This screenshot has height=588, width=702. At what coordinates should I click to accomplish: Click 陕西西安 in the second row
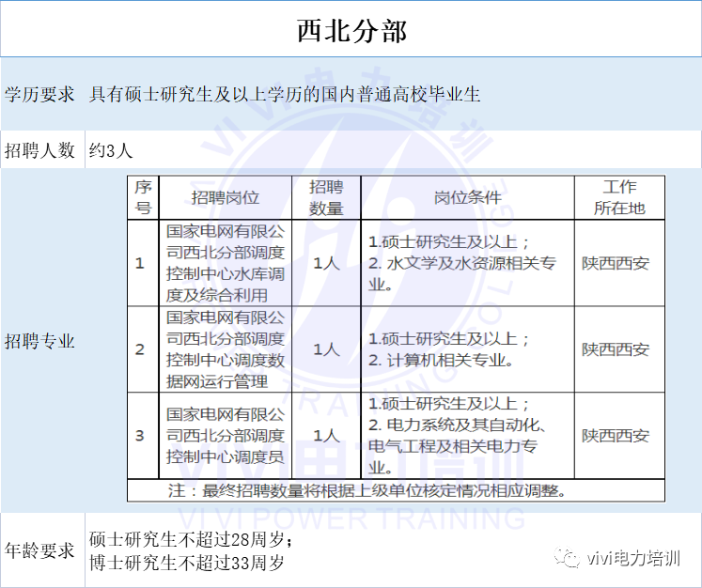[x=616, y=349]
